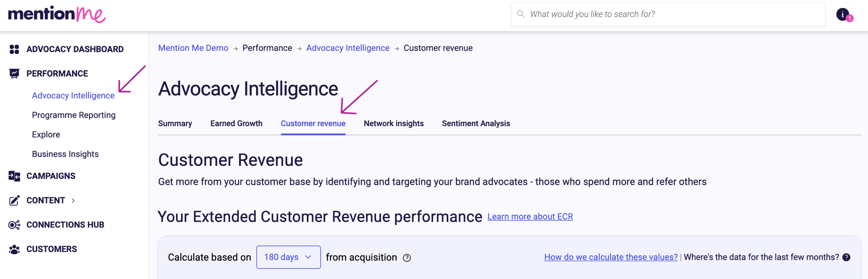Select the Network insights tab
Image resolution: width=868 pixels, height=279 pixels.
click(x=394, y=123)
